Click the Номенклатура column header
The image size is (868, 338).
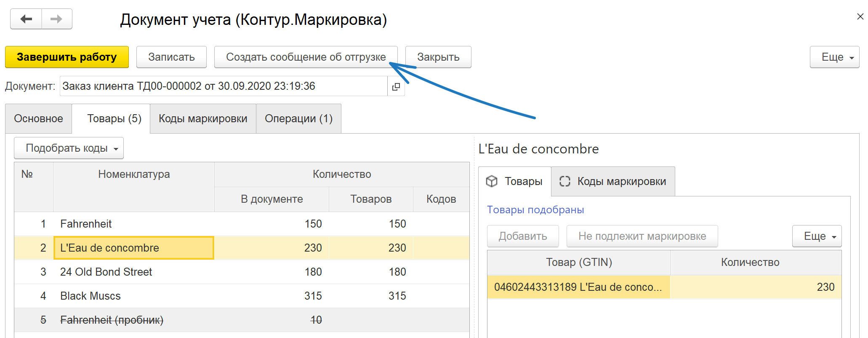click(x=134, y=187)
